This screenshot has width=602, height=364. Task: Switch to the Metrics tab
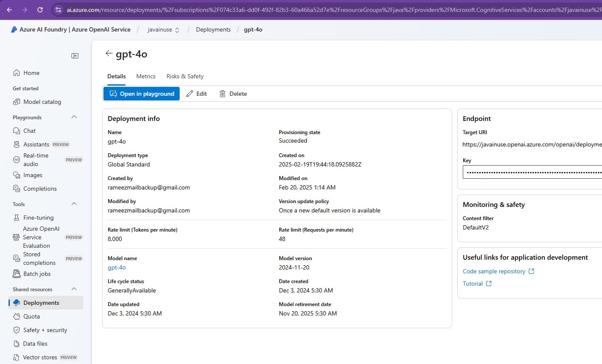tap(146, 76)
